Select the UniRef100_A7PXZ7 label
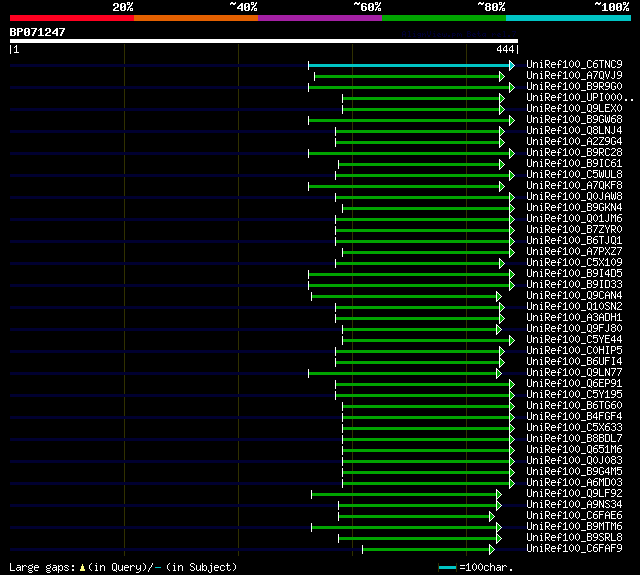Image resolution: width=640 pixels, height=575 pixels. 574,252
